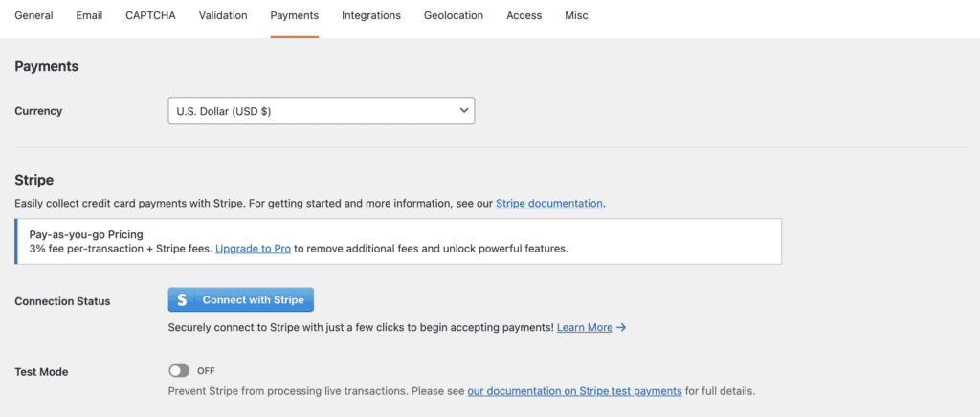Image resolution: width=980 pixels, height=417 pixels.
Task: Open the Access tab
Action: [524, 15]
